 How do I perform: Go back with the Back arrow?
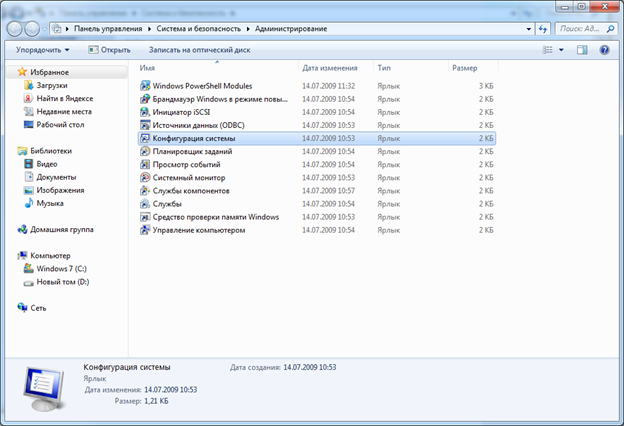14,29
